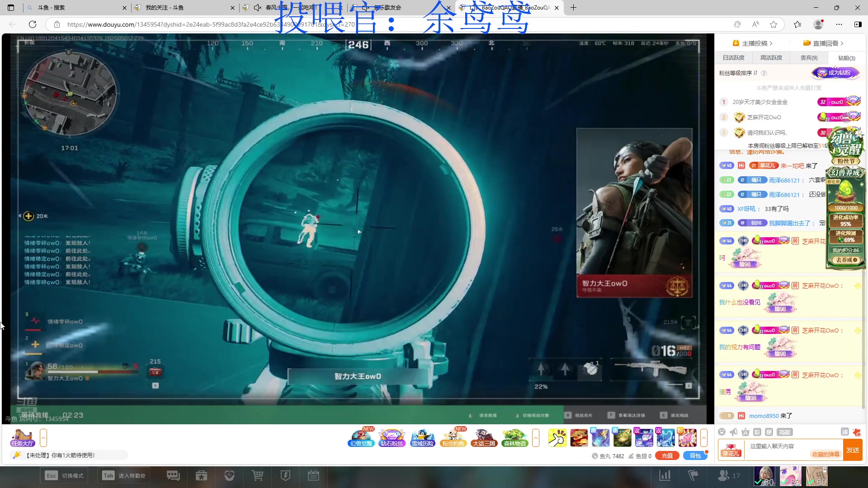
Task: Open the 幻兽觉醒 activity icon in the gift bar
Action: point(361,438)
